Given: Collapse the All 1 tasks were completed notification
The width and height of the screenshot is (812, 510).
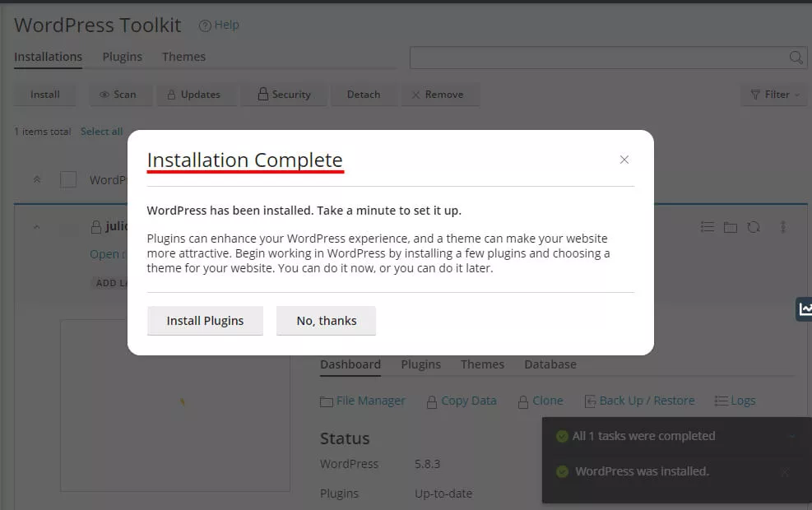Looking at the screenshot, I should click(x=791, y=437).
